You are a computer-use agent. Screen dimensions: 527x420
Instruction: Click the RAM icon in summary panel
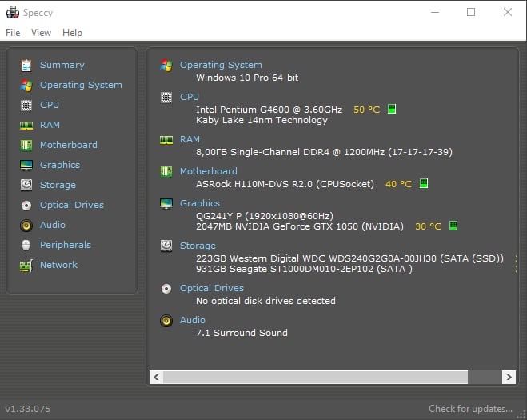[166, 140]
